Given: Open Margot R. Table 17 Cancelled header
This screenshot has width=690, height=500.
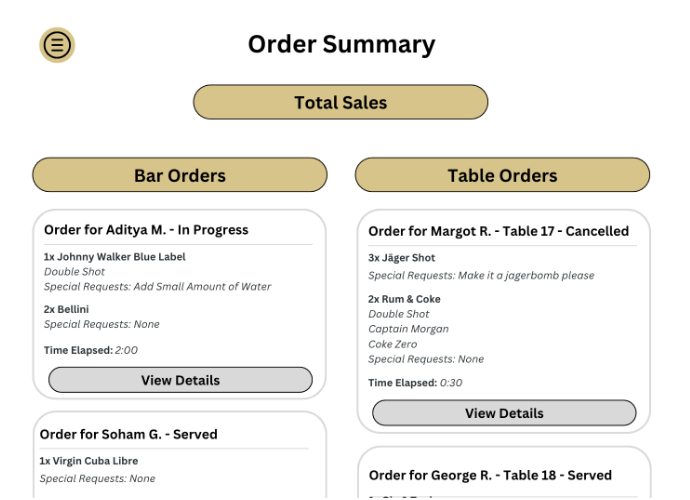Looking at the screenshot, I should tap(498, 231).
